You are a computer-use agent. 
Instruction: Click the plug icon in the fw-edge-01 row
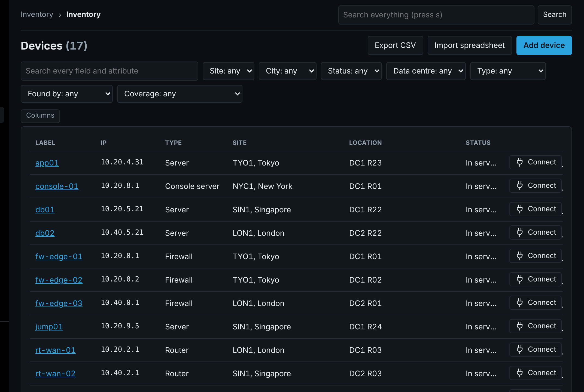(519, 256)
